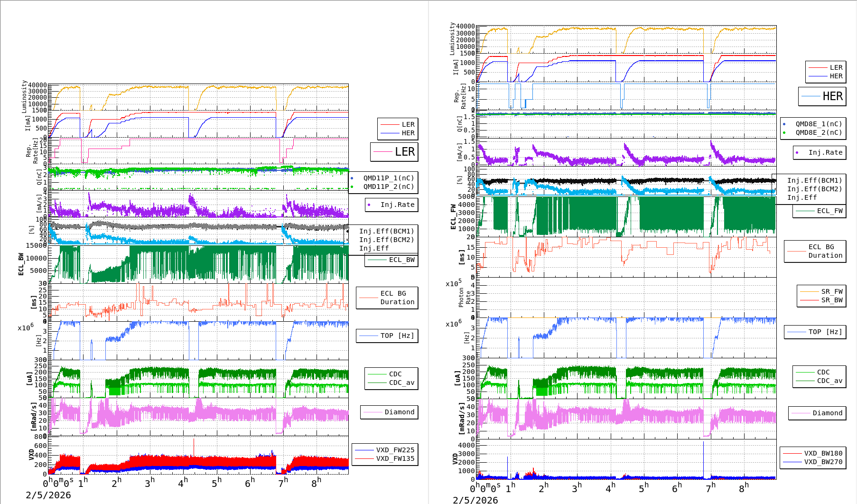Screen dimensions: 857x504
Task: Click the 4h tick on left time axis
Action: tap(183, 483)
